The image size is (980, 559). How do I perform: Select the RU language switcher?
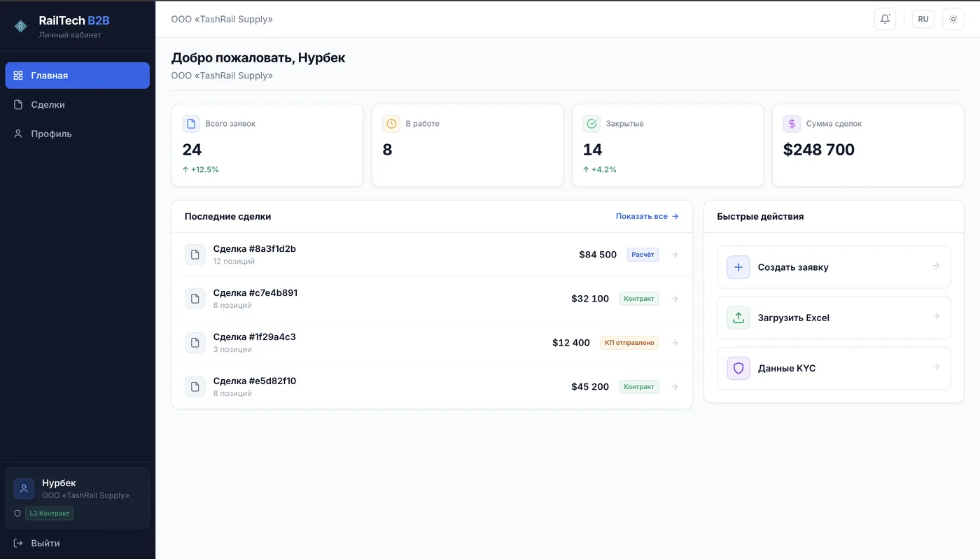point(923,19)
